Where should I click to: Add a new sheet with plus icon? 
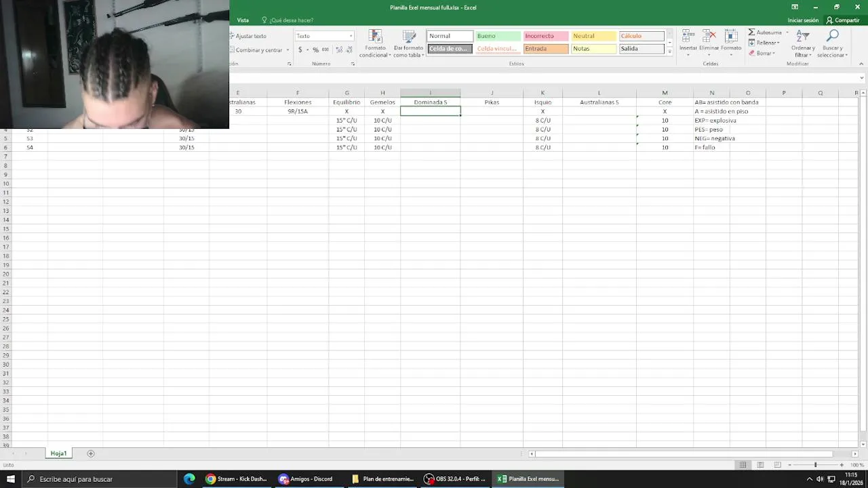(x=91, y=453)
